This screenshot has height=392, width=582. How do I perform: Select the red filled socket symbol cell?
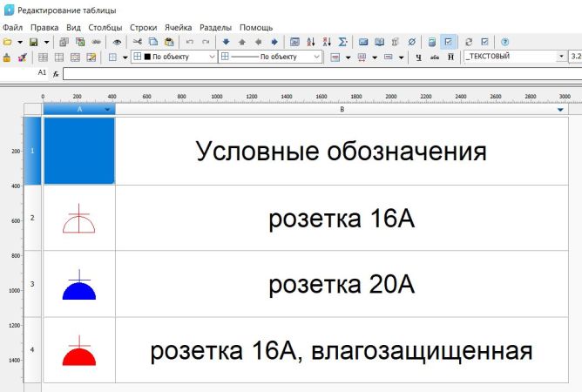click(x=79, y=349)
